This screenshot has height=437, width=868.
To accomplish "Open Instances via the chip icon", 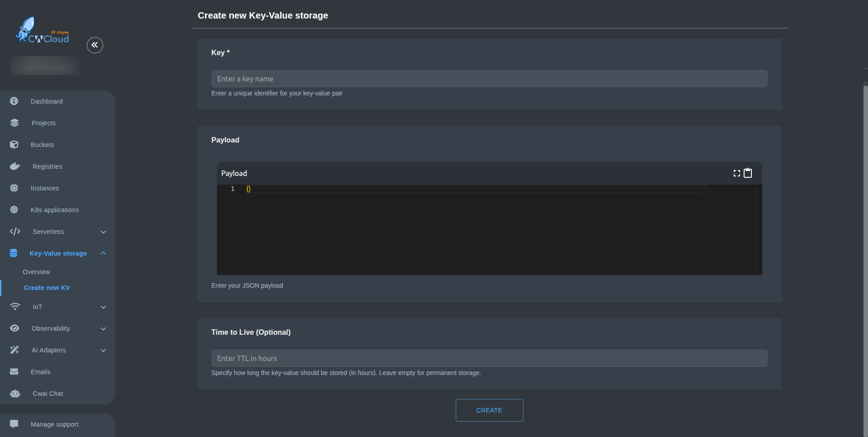I will (x=14, y=188).
